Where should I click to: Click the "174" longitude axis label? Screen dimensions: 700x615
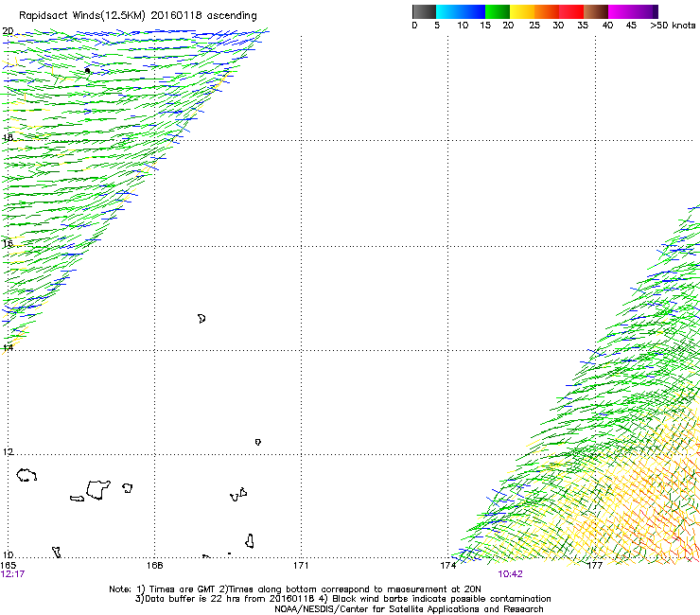click(447, 566)
